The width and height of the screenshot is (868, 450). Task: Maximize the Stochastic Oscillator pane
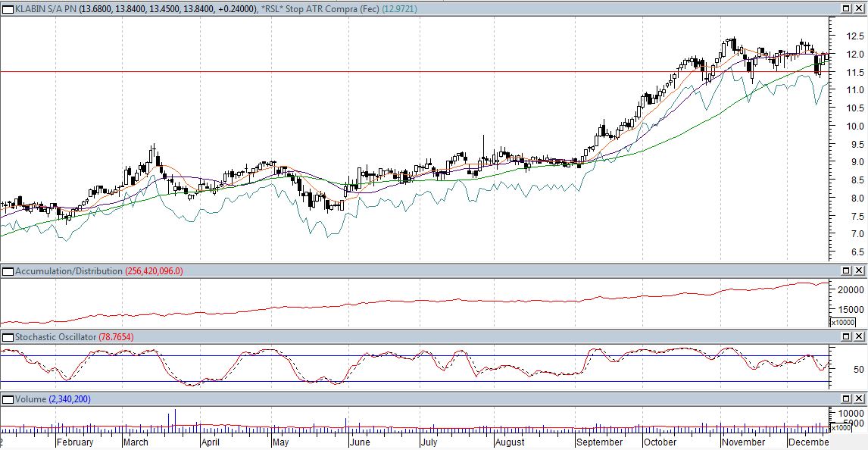846,336
